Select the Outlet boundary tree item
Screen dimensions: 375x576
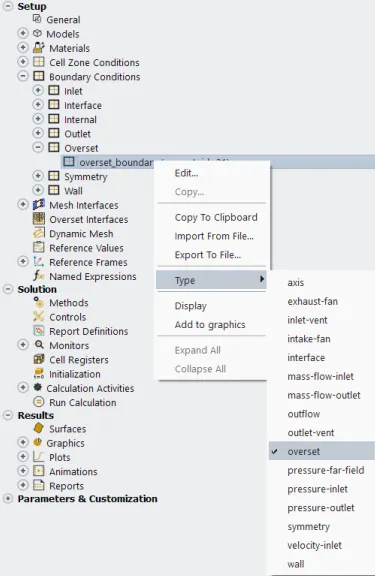click(x=77, y=134)
